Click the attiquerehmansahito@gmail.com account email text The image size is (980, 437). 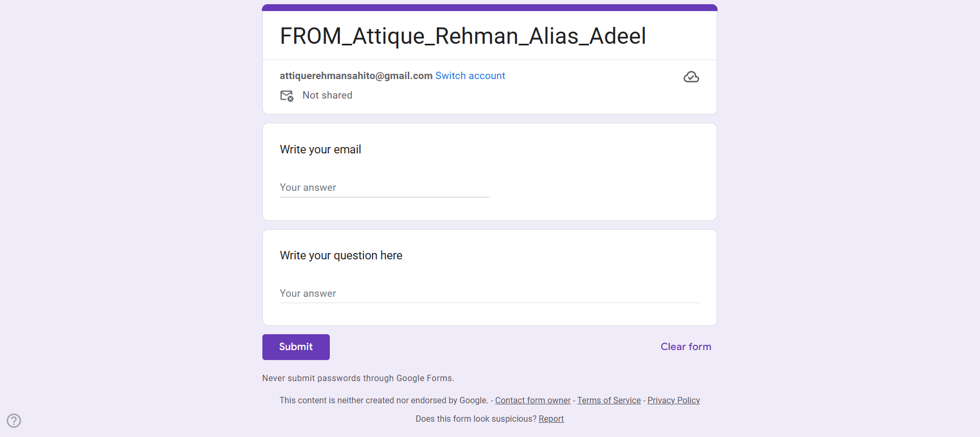[x=356, y=76]
